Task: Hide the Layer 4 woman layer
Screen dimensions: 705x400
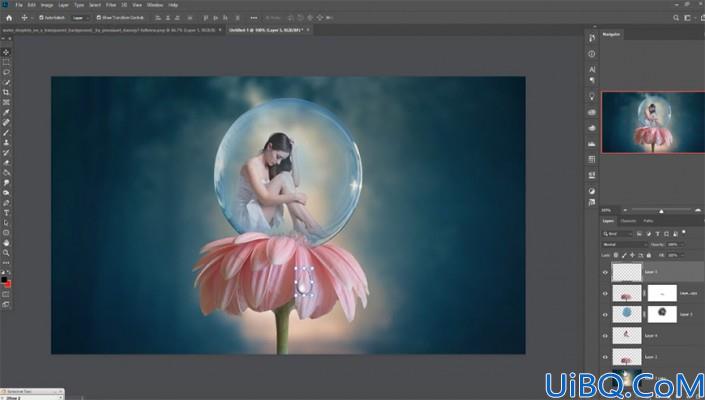Action: tap(605, 336)
